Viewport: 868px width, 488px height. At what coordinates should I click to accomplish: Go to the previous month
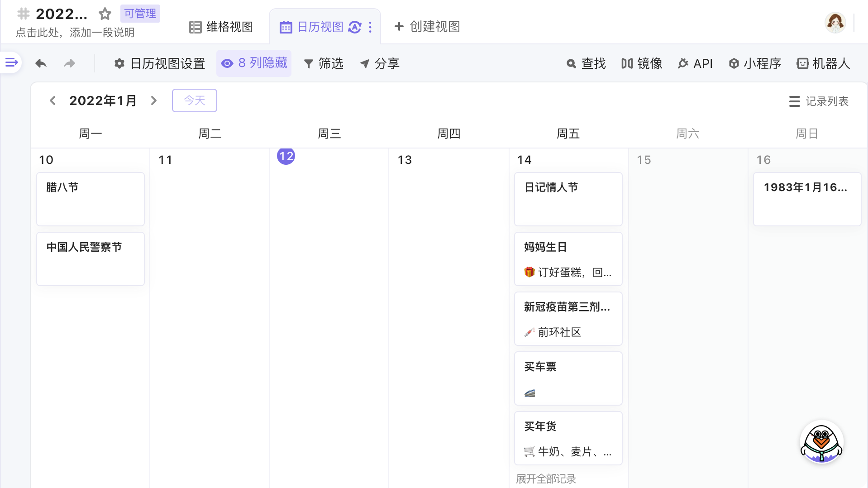click(x=52, y=100)
